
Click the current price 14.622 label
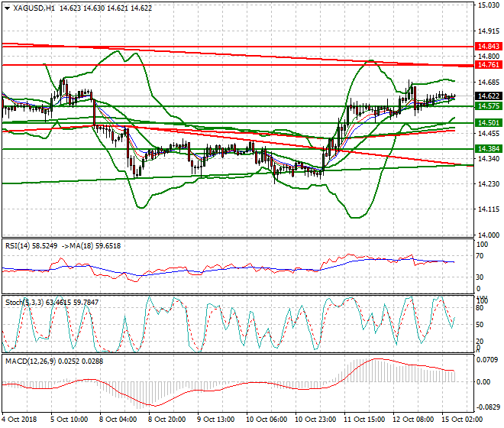pos(489,96)
